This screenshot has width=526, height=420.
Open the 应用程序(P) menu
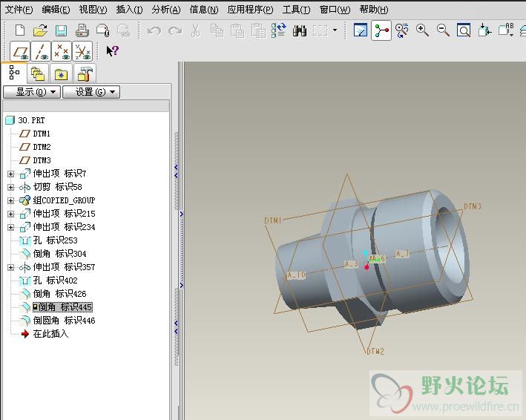[250, 10]
